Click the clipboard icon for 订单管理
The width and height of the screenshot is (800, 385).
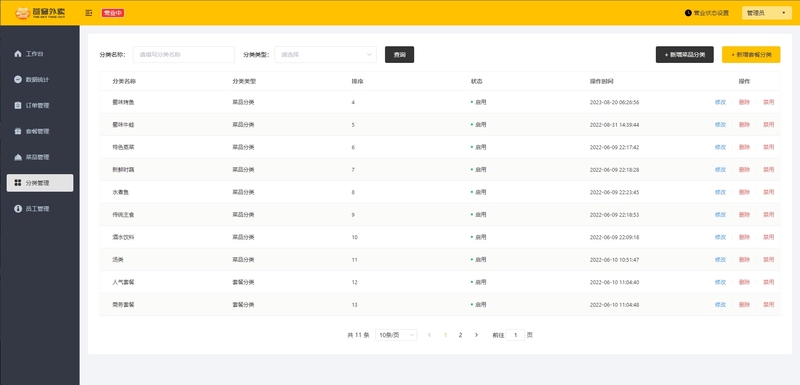pyautogui.click(x=18, y=106)
